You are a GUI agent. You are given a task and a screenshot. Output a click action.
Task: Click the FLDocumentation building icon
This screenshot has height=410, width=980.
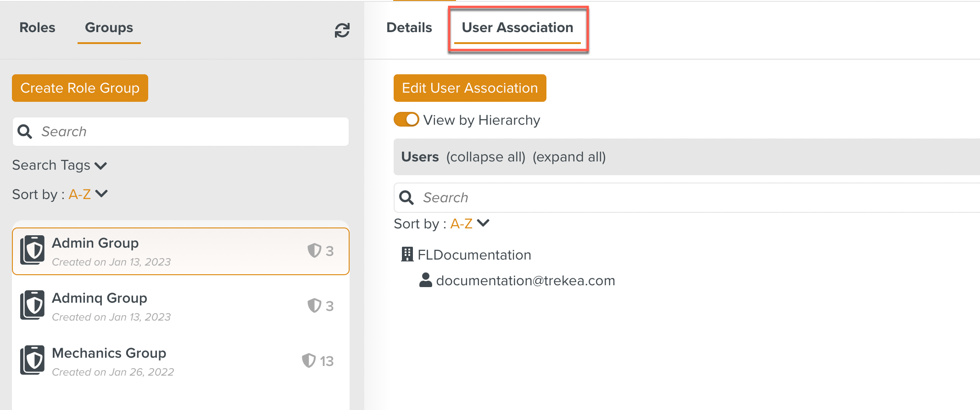point(407,255)
